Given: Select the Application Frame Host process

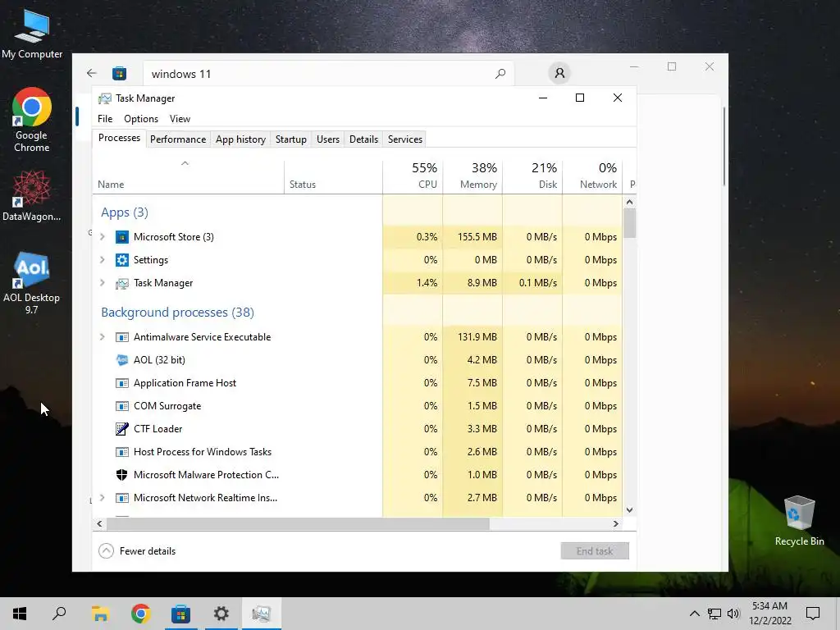Looking at the screenshot, I should 358,383.
